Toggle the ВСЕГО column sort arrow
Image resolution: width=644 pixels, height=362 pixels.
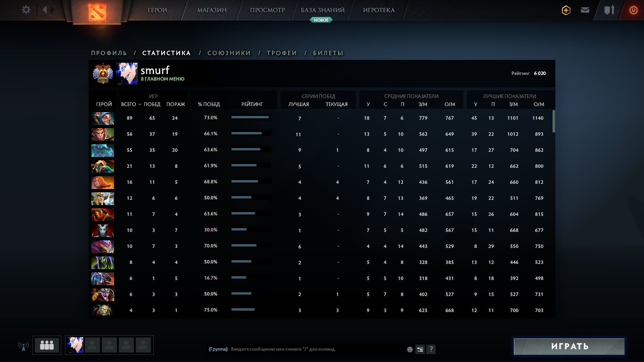(140, 105)
